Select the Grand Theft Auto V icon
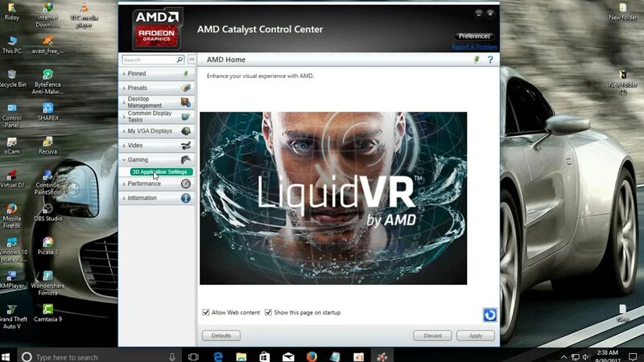This screenshot has height=362, width=644. click(x=12, y=317)
